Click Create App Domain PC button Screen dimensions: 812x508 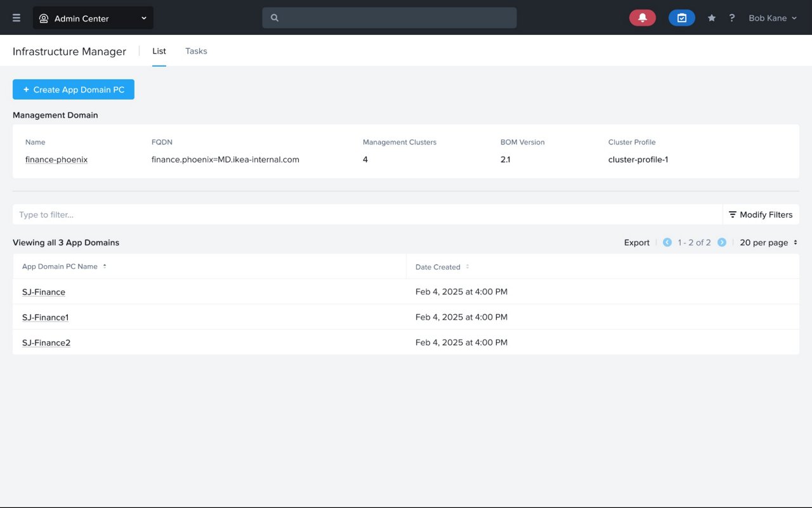coord(74,89)
